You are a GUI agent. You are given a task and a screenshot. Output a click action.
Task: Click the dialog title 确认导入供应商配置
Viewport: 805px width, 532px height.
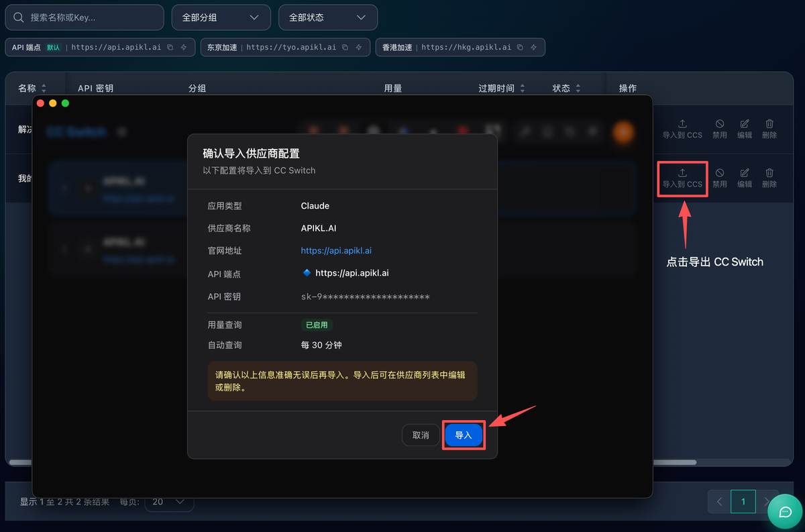[x=251, y=154]
